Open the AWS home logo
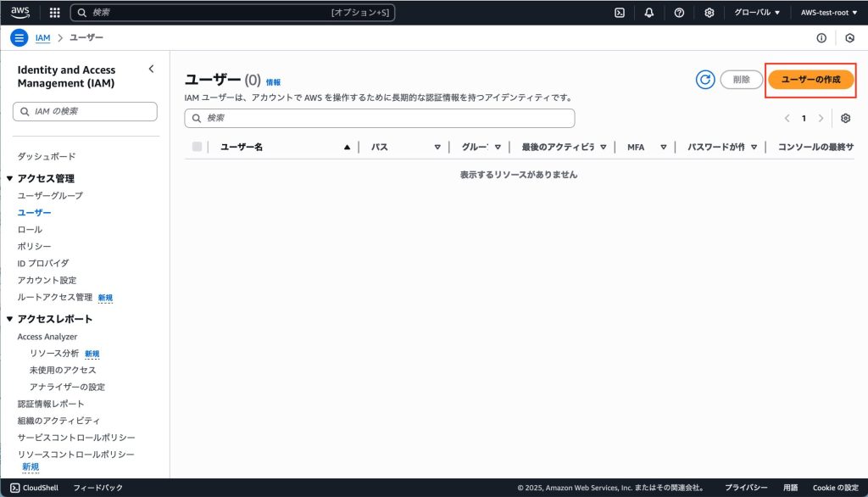 pyautogui.click(x=20, y=12)
